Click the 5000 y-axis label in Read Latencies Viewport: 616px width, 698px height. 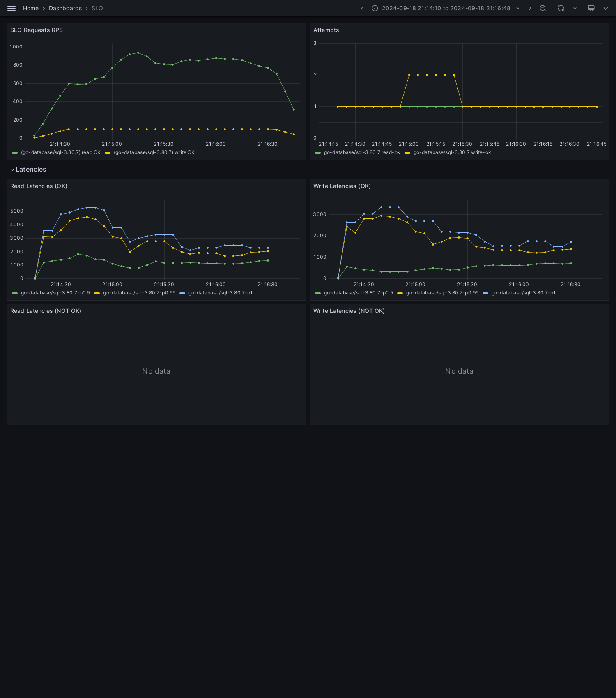17,211
